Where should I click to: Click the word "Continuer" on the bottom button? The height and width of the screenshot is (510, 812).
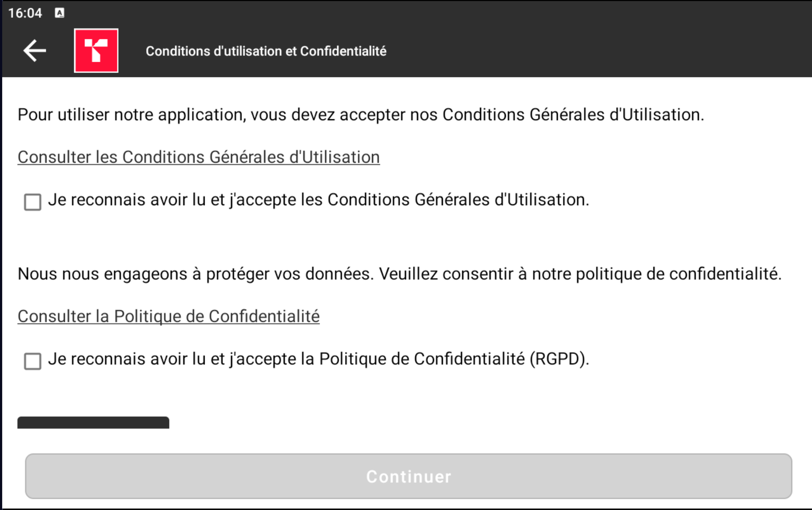(409, 477)
